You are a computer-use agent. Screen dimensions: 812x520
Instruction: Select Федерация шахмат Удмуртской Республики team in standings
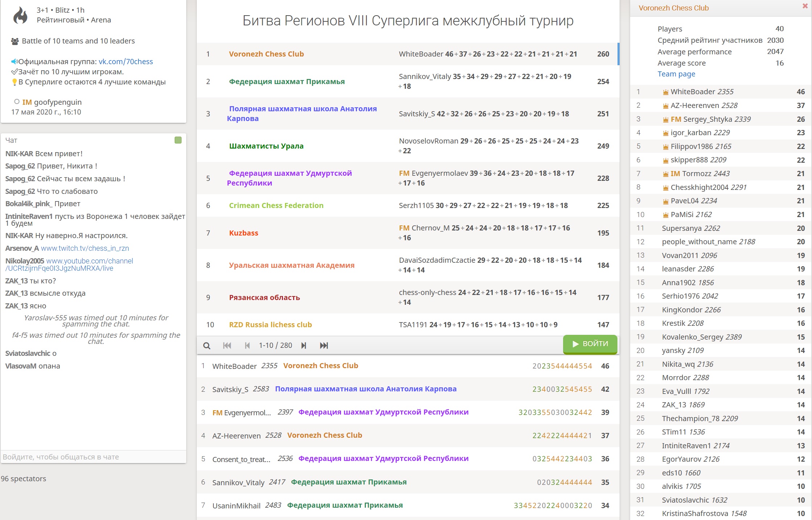[408, 178]
